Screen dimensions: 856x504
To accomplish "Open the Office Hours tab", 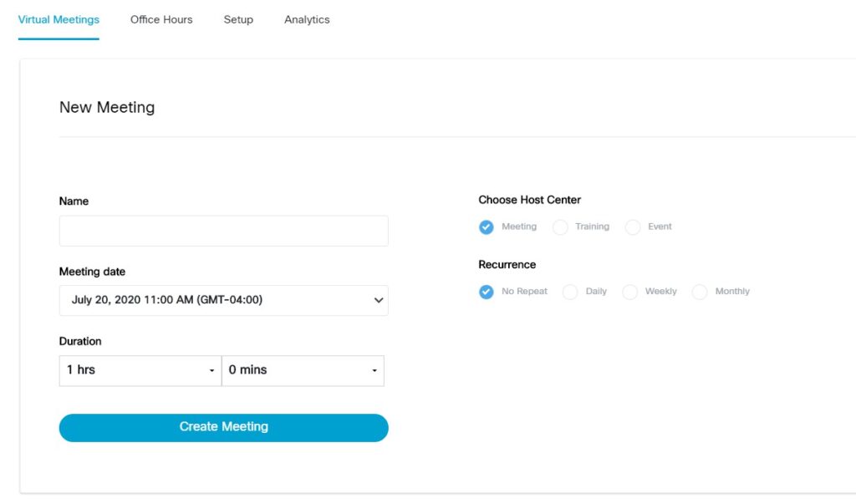I will pos(161,19).
